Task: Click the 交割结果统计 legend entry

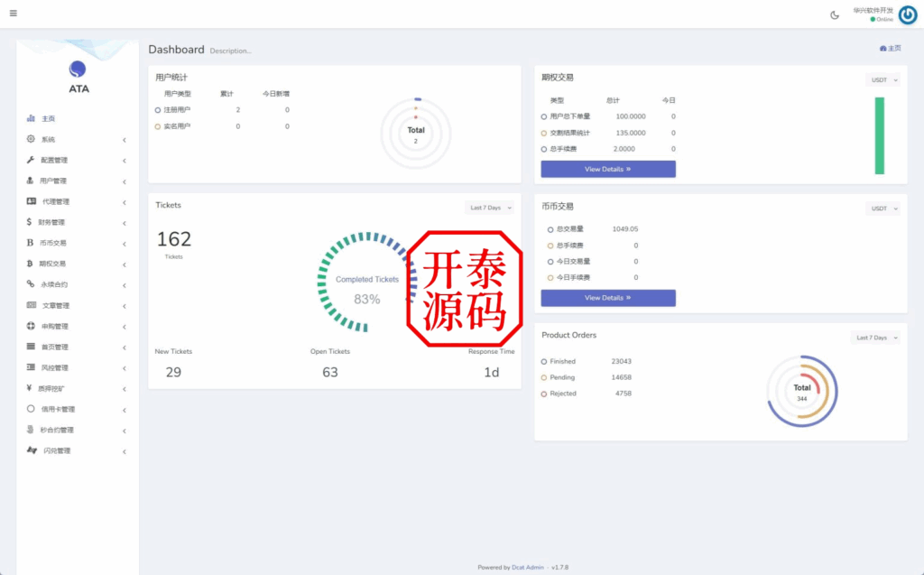Action: click(x=566, y=133)
